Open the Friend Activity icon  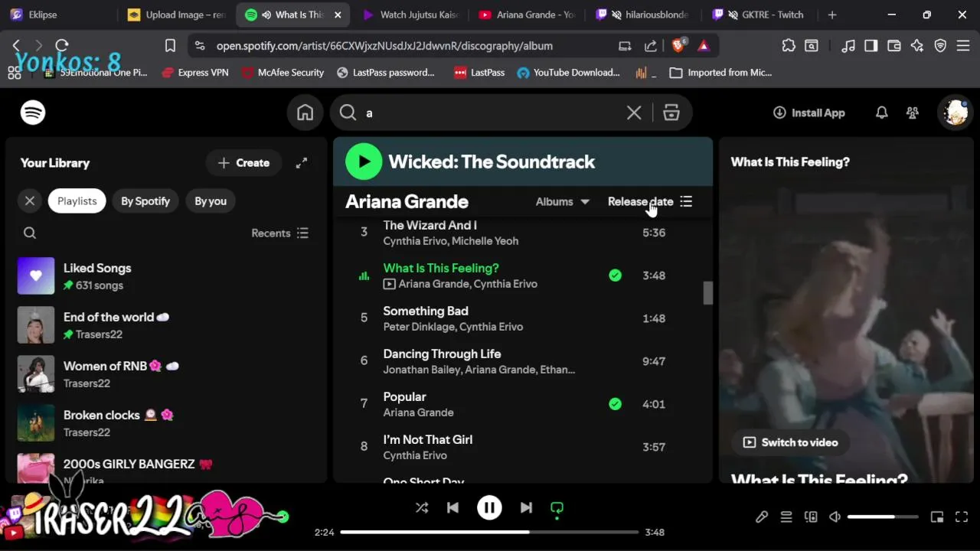(x=913, y=112)
